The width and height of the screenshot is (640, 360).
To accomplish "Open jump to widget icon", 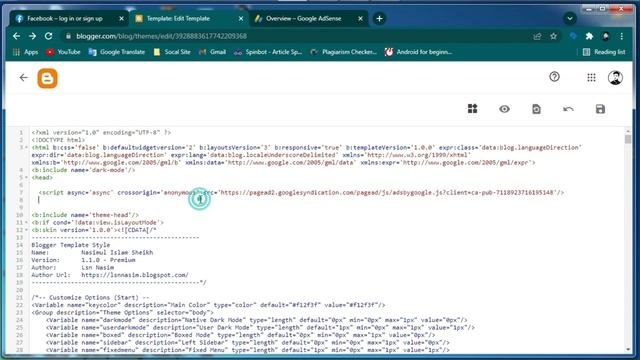I will coord(472,109).
